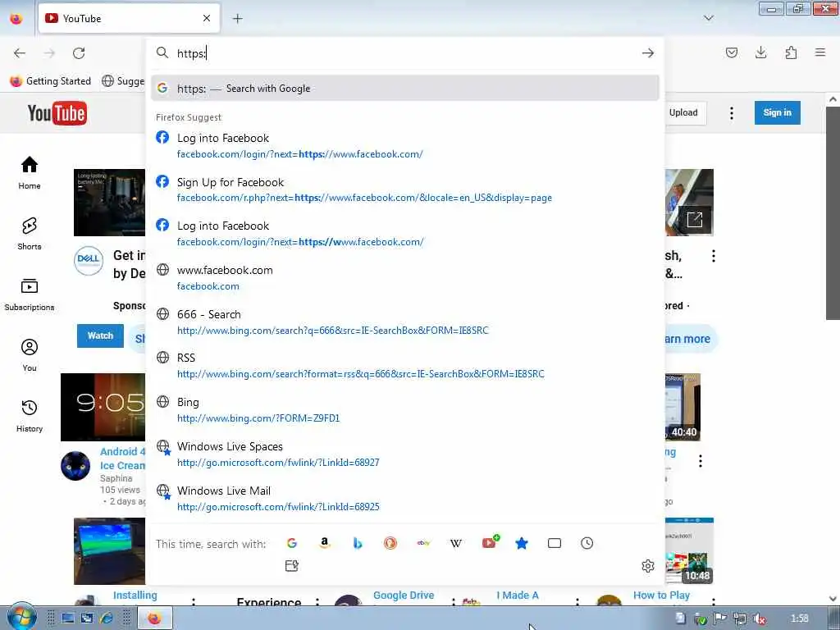Viewport: 840px width, 630px height.
Task: Open RSS bing search suggestion
Action: (x=405, y=365)
